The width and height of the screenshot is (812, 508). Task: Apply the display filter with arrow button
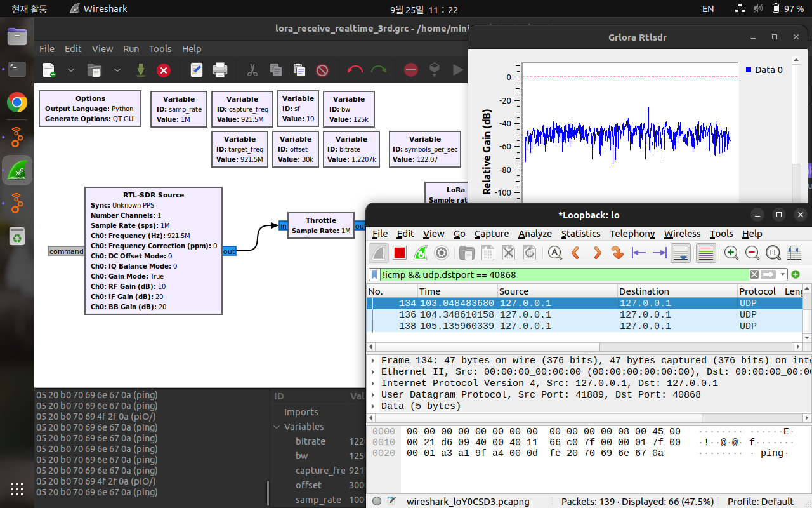pyautogui.click(x=768, y=274)
